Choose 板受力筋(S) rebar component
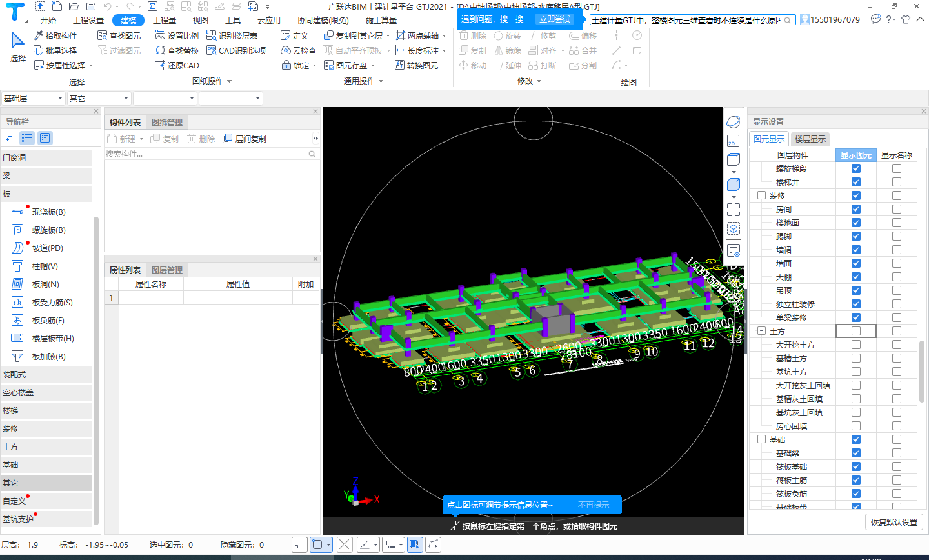 pyautogui.click(x=51, y=302)
